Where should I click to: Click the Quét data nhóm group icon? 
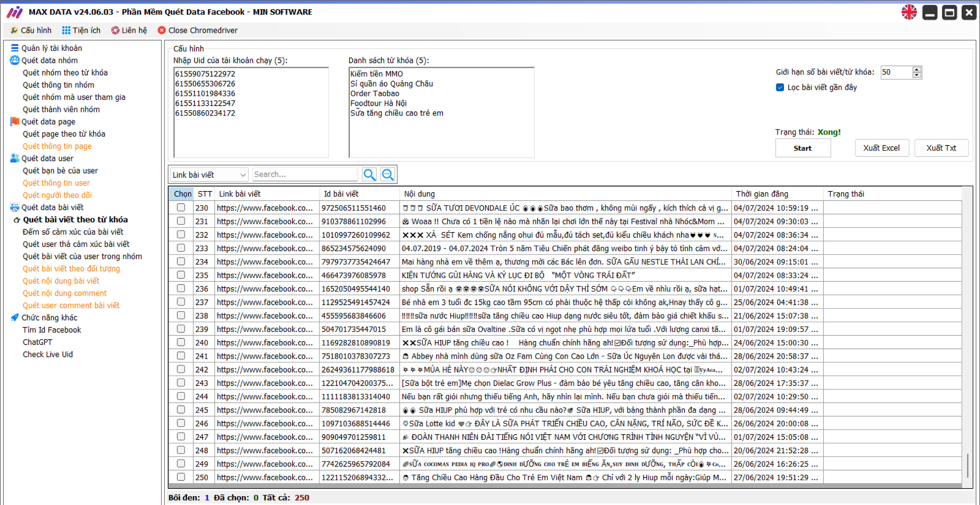[x=15, y=60]
